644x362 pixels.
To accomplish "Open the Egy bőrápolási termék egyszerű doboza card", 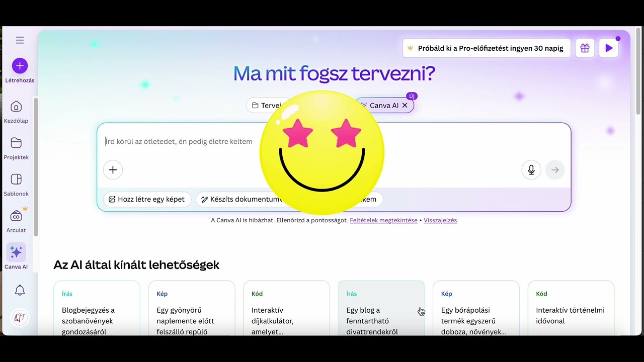I will click(x=476, y=308).
